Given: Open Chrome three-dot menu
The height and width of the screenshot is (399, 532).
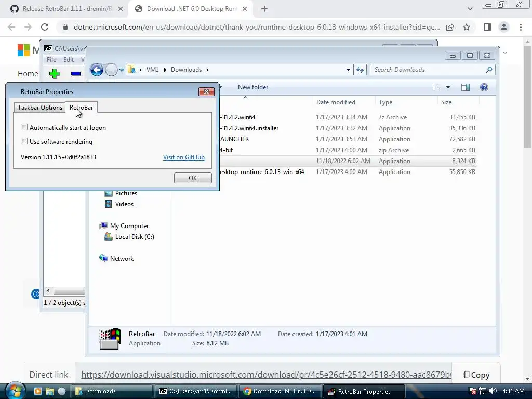Looking at the screenshot, I should 521,27.
